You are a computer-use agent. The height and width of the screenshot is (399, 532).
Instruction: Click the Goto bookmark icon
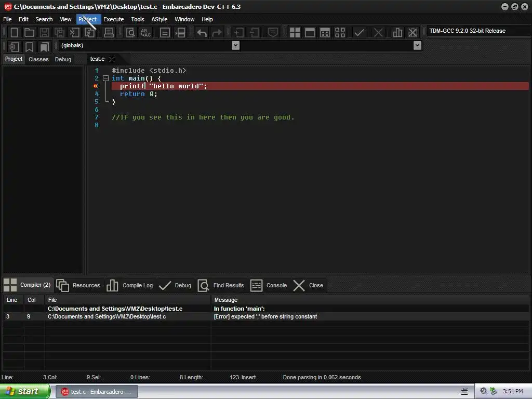pos(45,46)
